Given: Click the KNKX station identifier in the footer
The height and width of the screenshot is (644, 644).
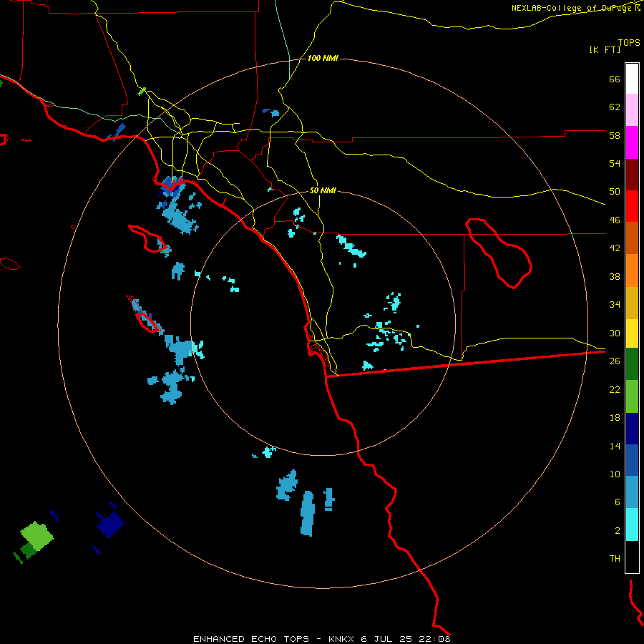Looking at the screenshot, I should 343,639.
